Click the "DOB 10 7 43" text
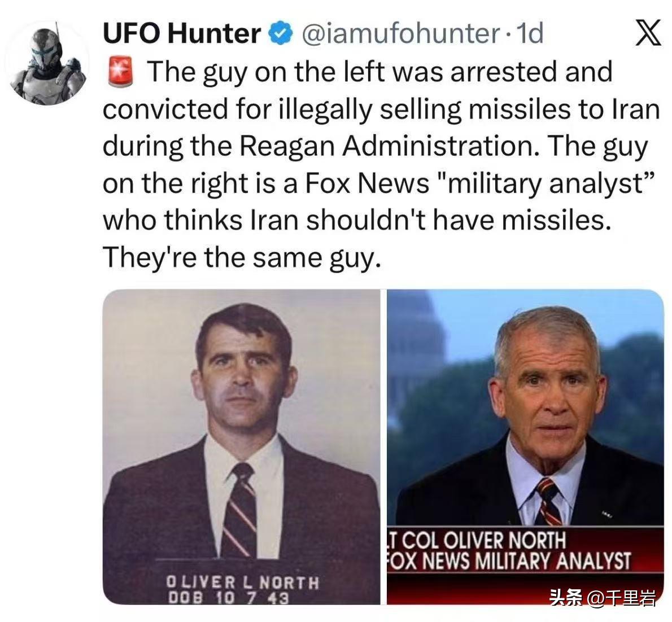The image size is (672, 622). 229,597
